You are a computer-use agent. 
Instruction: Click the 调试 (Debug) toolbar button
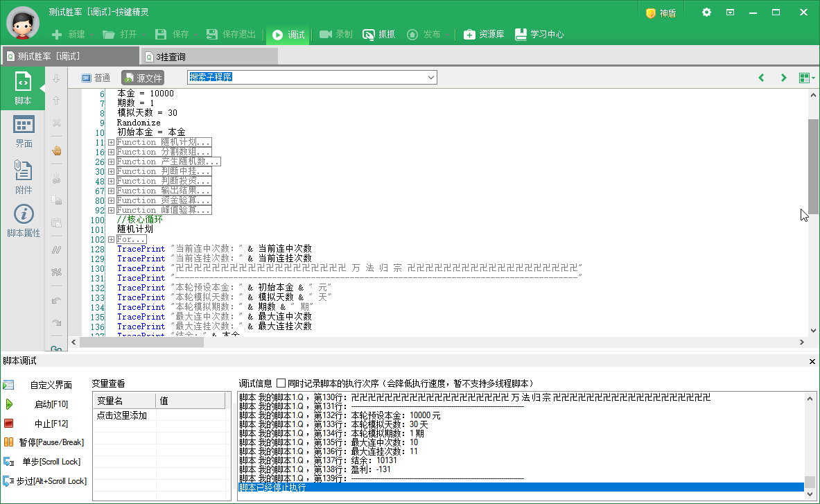288,35
